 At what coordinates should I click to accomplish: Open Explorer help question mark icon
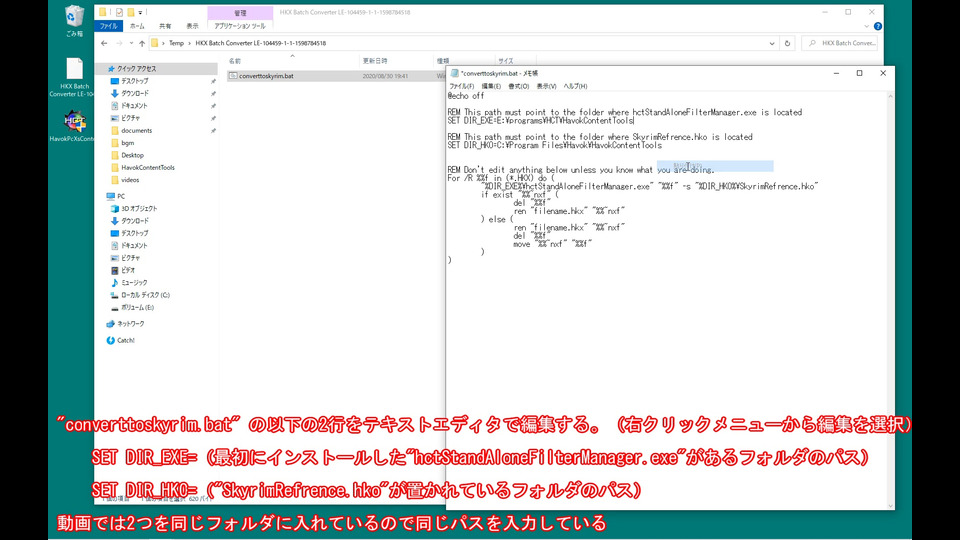(x=878, y=26)
